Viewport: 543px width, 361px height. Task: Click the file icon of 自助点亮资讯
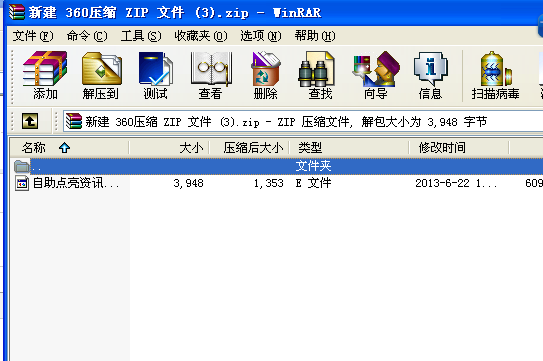pos(21,183)
